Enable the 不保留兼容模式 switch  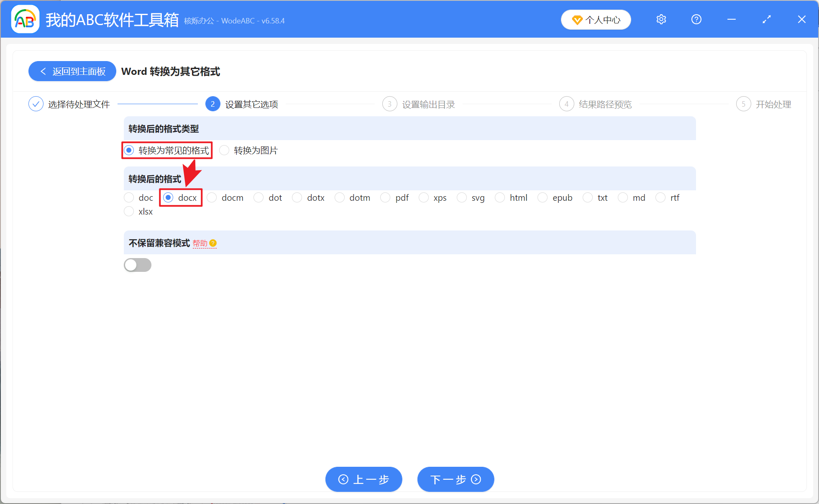(x=138, y=265)
